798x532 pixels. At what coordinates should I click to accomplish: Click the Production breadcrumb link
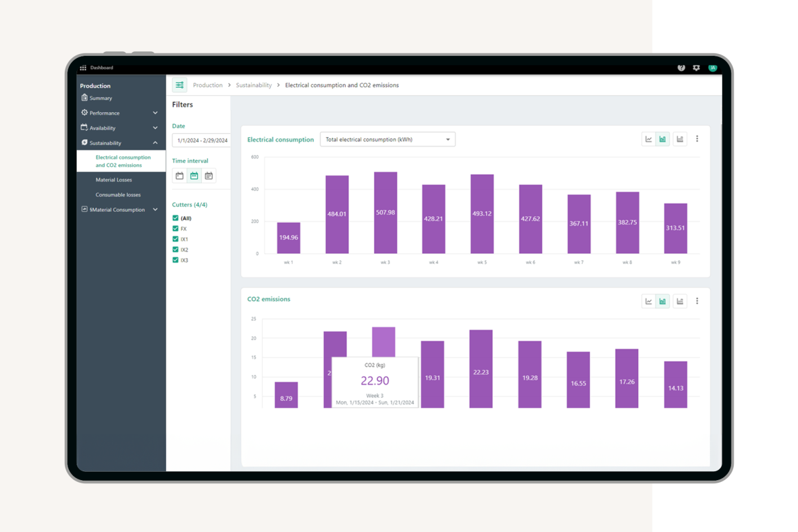(x=207, y=86)
